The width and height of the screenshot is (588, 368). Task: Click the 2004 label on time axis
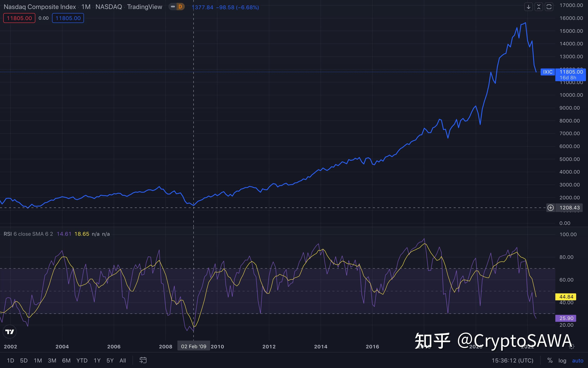(x=62, y=346)
